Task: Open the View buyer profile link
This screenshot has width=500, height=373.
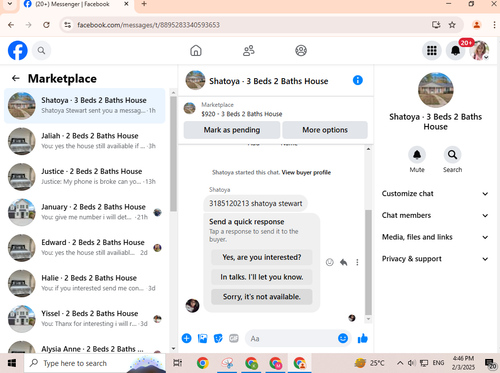Action: [x=306, y=172]
